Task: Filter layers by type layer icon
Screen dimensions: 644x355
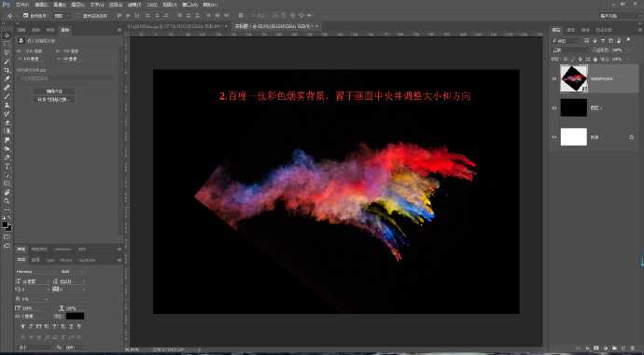Action: click(x=603, y=41)
